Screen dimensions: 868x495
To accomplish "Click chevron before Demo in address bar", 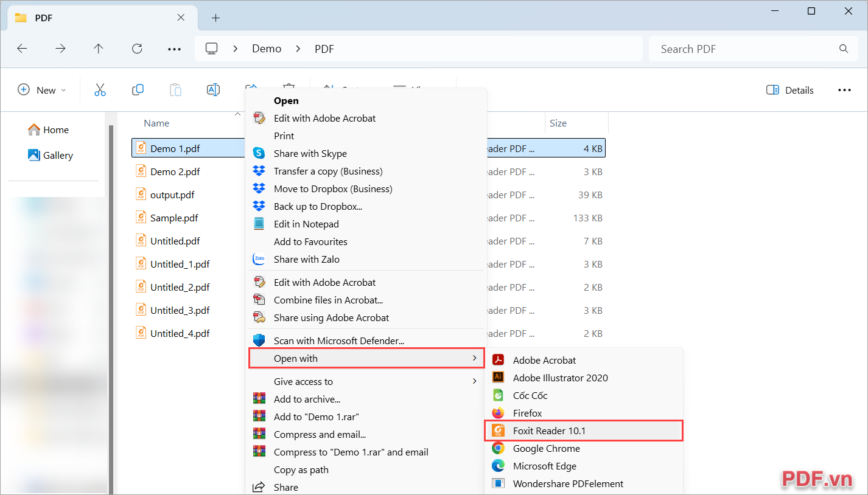I will pos(236,49).
